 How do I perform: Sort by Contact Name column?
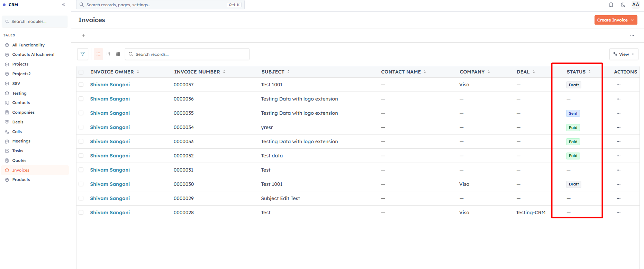[x=403, y=72]
